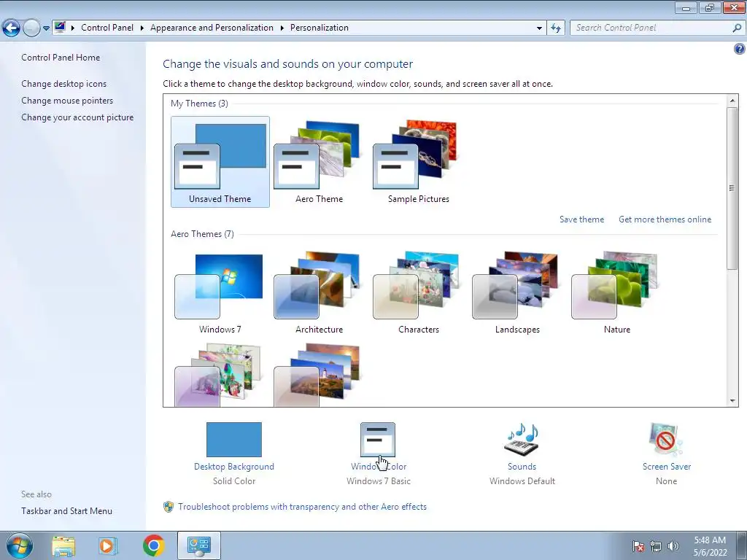
Task: Click the Control Panel taskbar button
Action: (199, 545)
